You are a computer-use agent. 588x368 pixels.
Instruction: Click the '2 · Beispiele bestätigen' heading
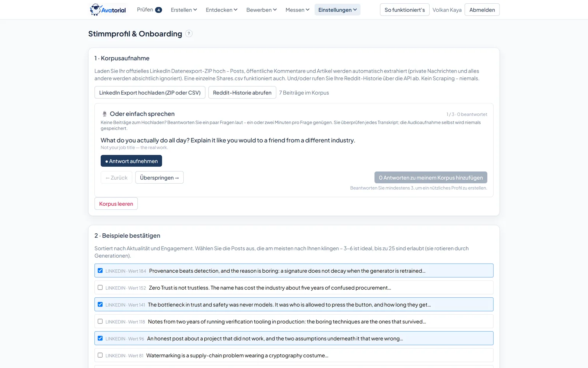tap(127, 236)
